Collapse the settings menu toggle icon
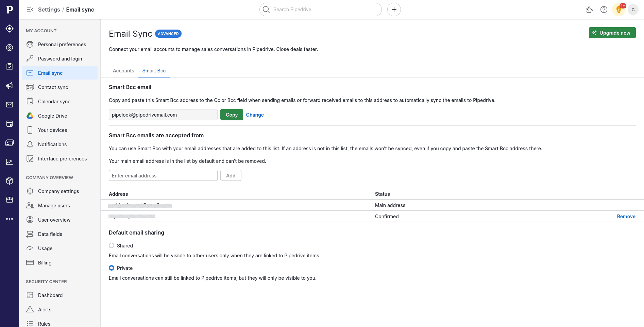644x327 pixels. [30, 10]
